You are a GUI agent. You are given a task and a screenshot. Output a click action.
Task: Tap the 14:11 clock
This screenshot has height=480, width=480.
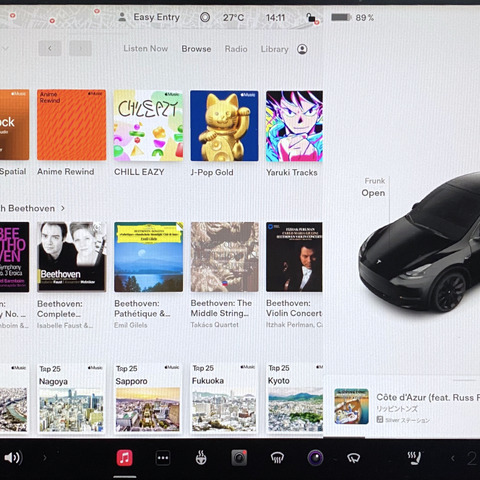pos(275,17)
